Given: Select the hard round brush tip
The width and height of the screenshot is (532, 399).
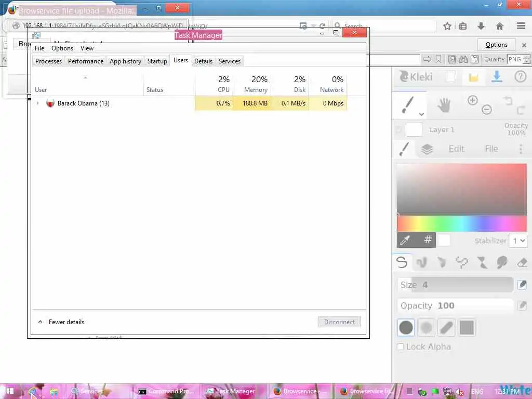Looking at the screenshot, I should 406,327.
